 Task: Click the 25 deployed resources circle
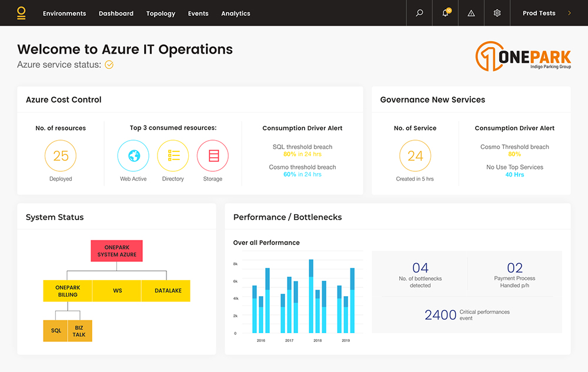pyautogui.click(x=61, y=156)
